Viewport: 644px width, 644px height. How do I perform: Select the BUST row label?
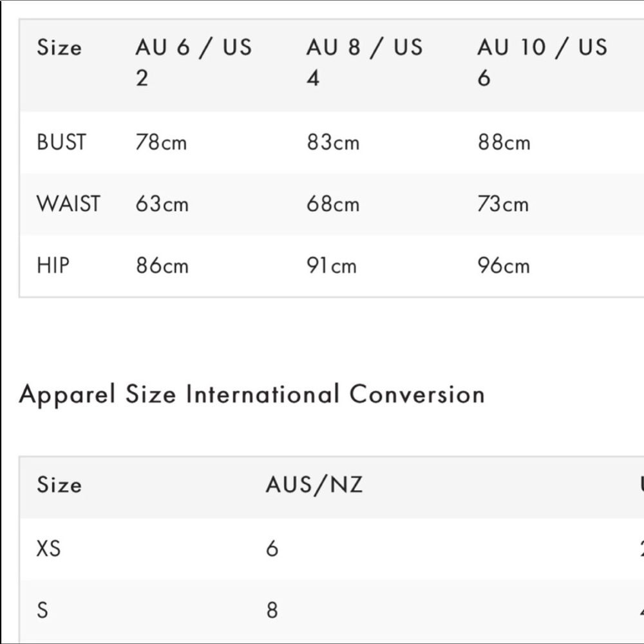tap(61, 142)
